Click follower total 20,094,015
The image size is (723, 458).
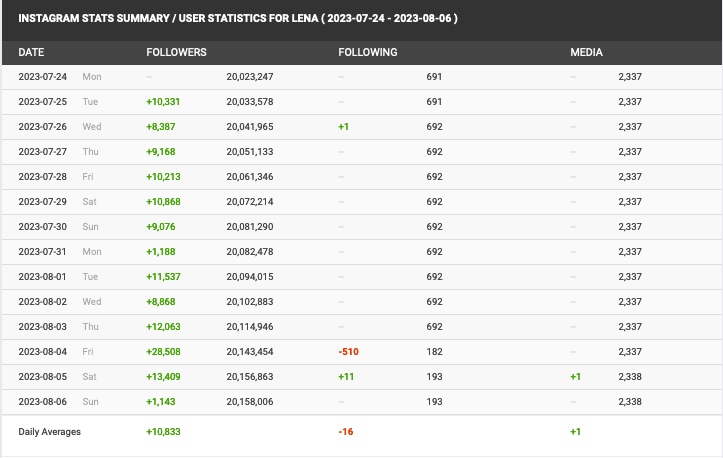click(250, 276)
